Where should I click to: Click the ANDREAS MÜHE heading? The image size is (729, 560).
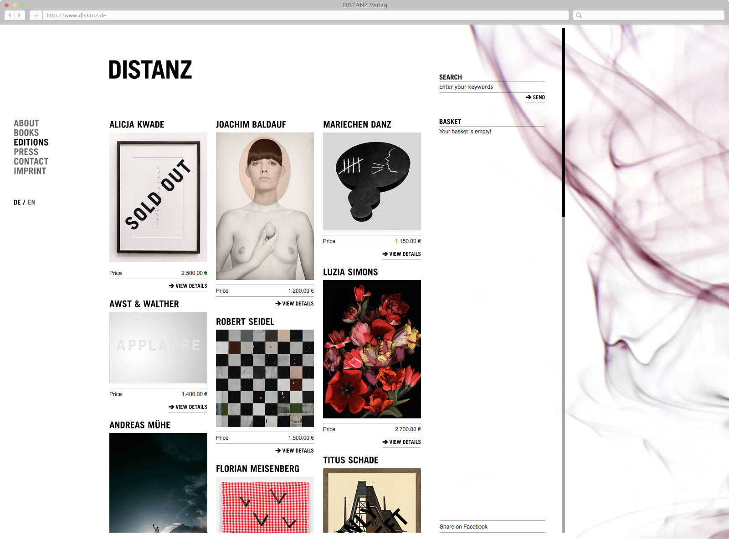point(140,425)
